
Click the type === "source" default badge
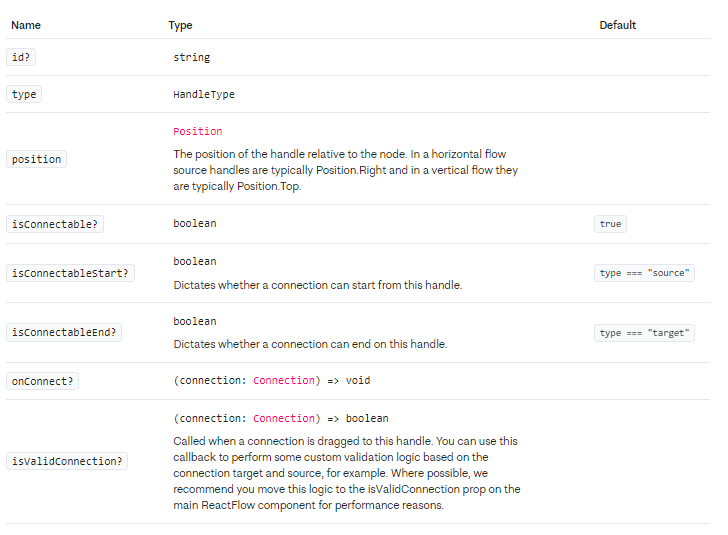tap(644, 273)
